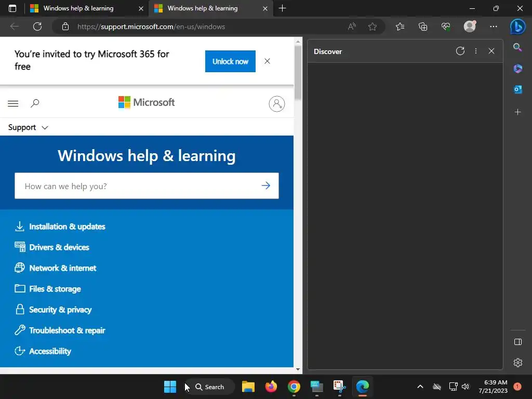Refresh the Discover panel
The height and width of the screenshot is (399, 532).
[460, 51]
